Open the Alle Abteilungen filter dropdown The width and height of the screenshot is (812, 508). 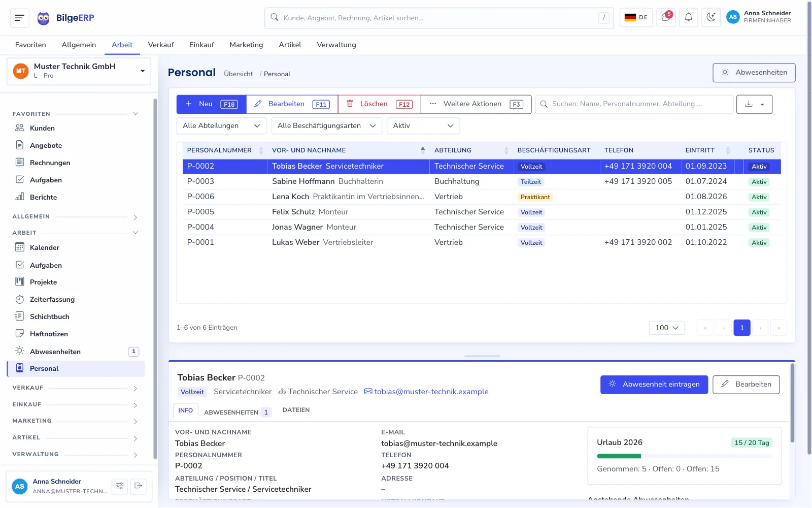point(221,126)
